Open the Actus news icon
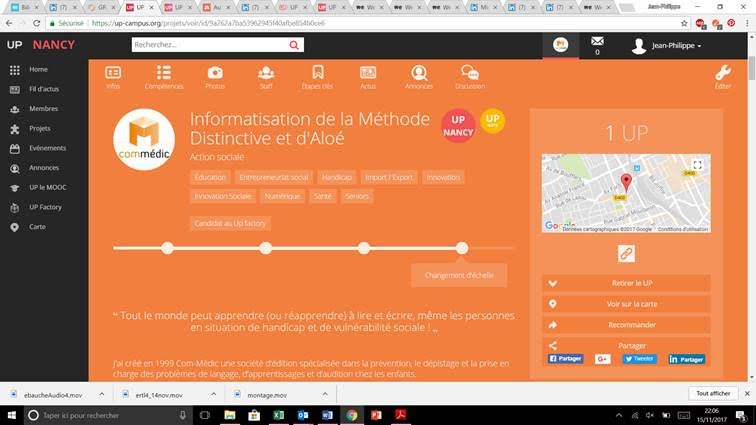This screenshot has height=425, width=756. [368, 72]
